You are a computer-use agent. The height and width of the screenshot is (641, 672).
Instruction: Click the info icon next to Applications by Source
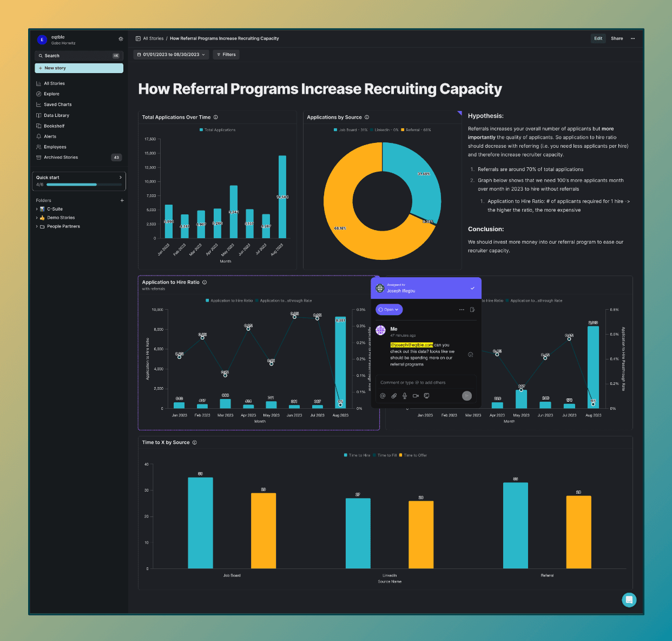367,117
